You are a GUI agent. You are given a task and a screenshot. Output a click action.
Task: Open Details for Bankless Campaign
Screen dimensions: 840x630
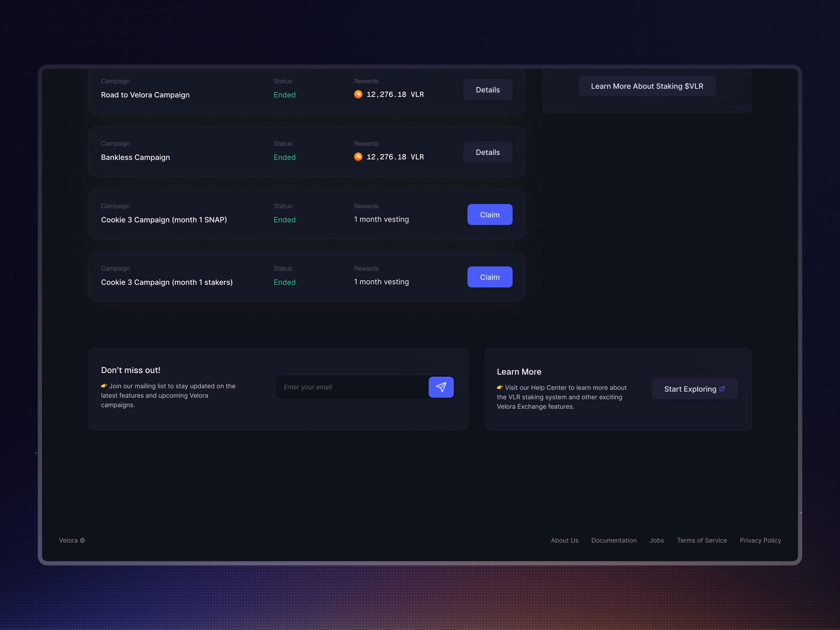coord(488,152)
